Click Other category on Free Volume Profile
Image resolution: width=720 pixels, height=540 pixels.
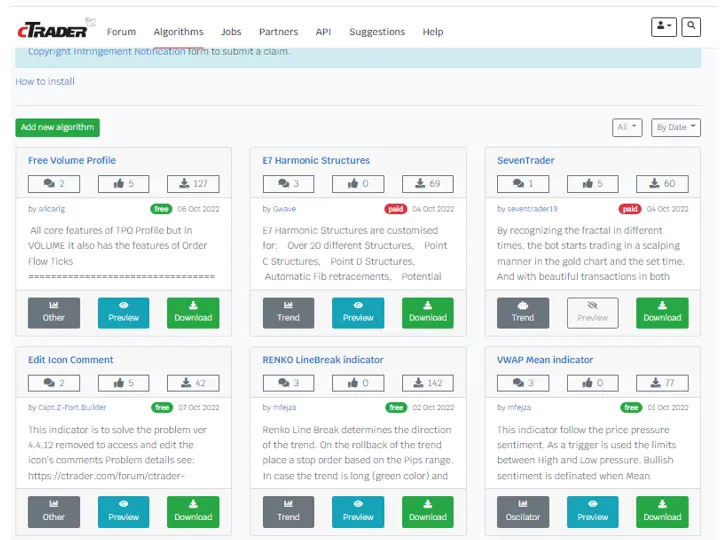pos(54,313)
